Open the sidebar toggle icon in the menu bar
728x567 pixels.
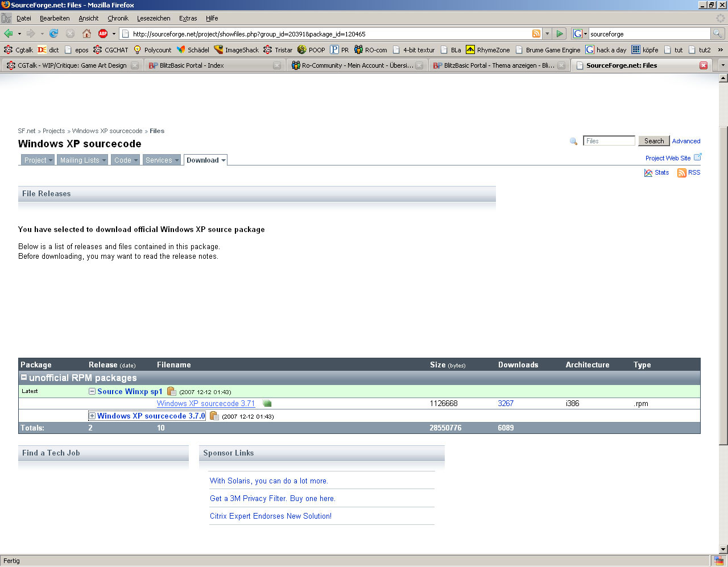click(x=6, y=18)
